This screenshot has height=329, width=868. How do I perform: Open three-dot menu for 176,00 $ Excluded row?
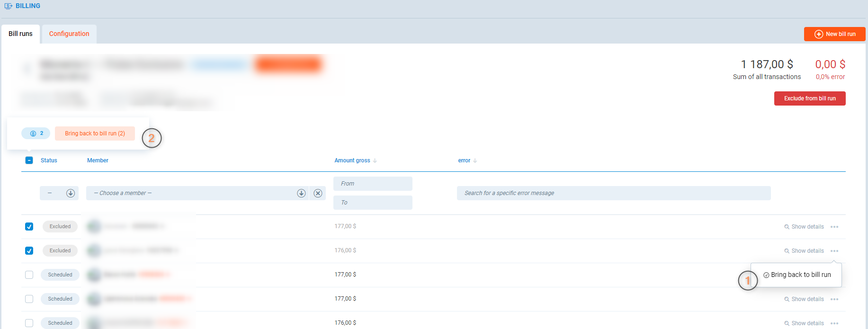[834, 251]
